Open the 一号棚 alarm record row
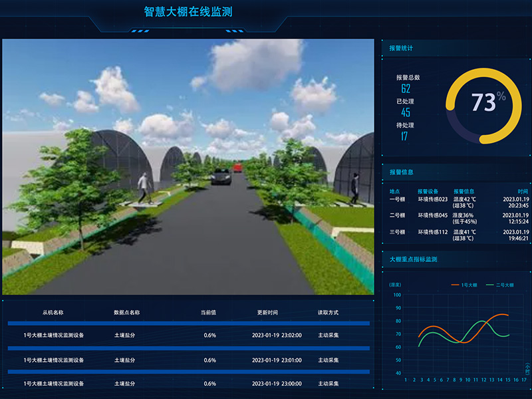The image size is (532, 399). click(458, 202)
